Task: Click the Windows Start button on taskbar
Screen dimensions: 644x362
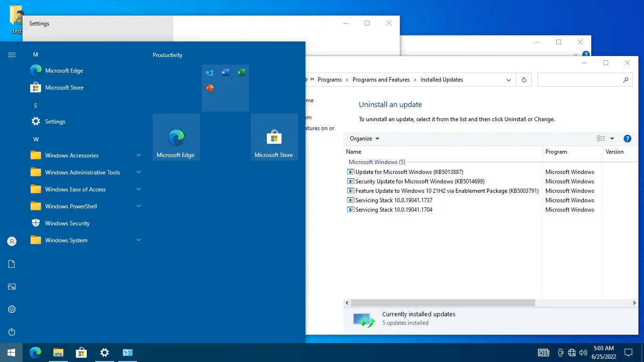Action: pyautogui.click(x=11, y=353)
